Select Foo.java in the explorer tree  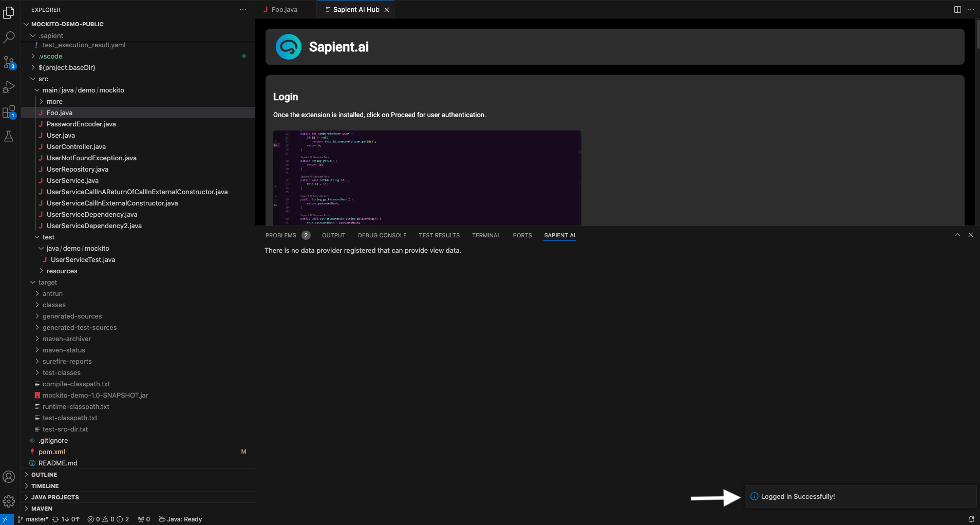pyautogui.click(x=138, y=113)
